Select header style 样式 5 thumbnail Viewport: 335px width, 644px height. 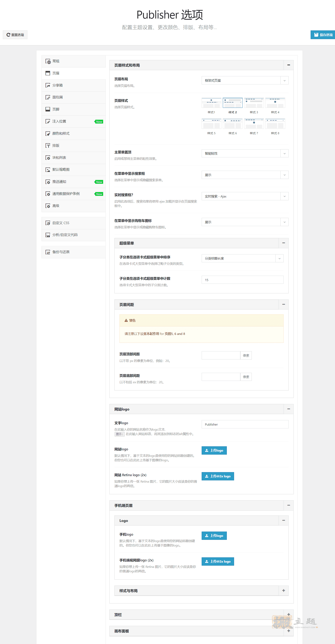[x=212, y=124]
